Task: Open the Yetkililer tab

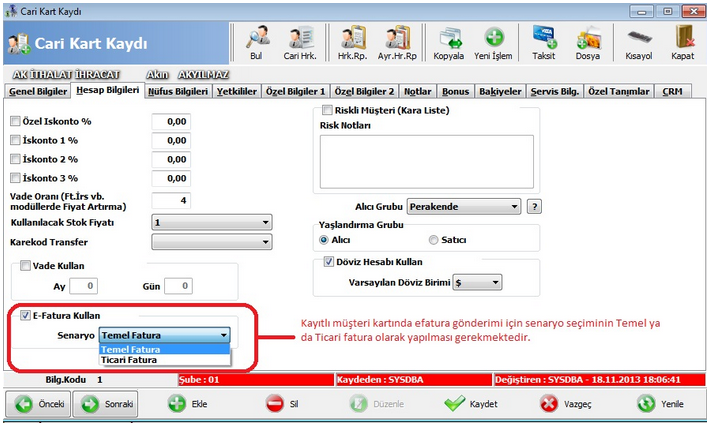Action: 237,91
